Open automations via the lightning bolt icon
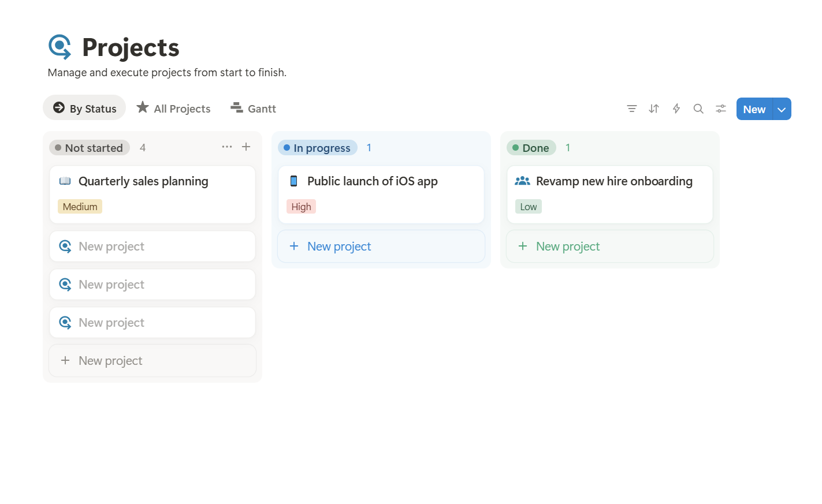The image size is (822, 504). point(676,109)
